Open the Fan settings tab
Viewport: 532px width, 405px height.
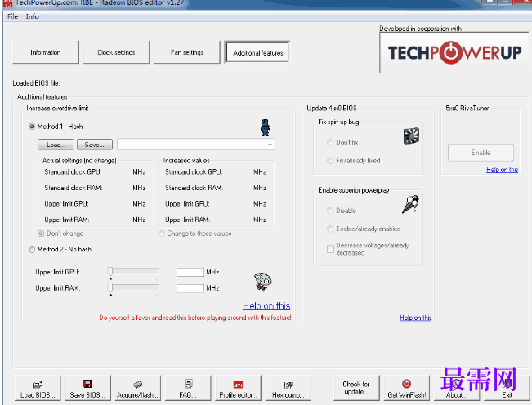pos(187,52)
